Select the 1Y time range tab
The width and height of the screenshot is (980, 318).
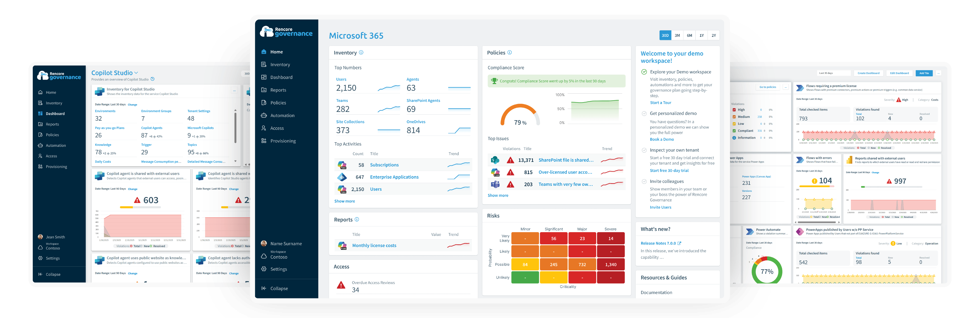702,35
